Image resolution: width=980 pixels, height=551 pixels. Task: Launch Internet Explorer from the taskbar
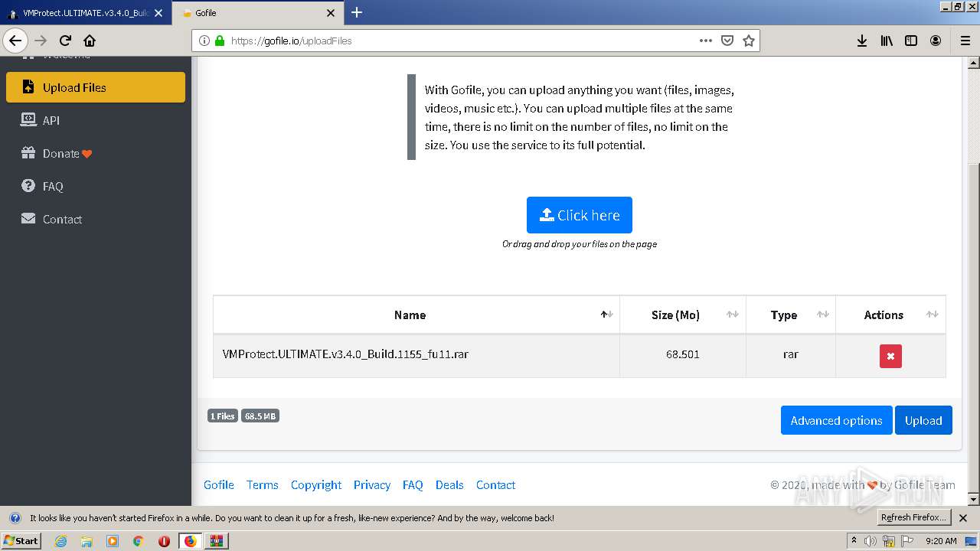click(x=61, y=541)
